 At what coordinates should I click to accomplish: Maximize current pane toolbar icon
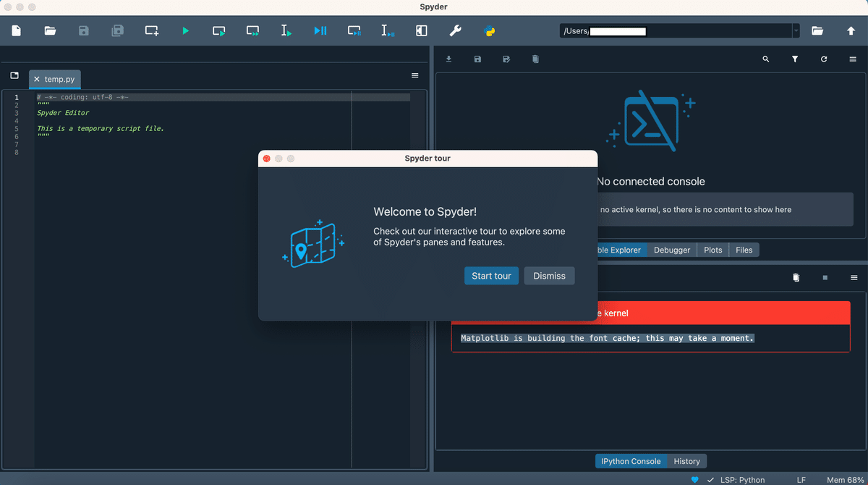tap(422, 30)
